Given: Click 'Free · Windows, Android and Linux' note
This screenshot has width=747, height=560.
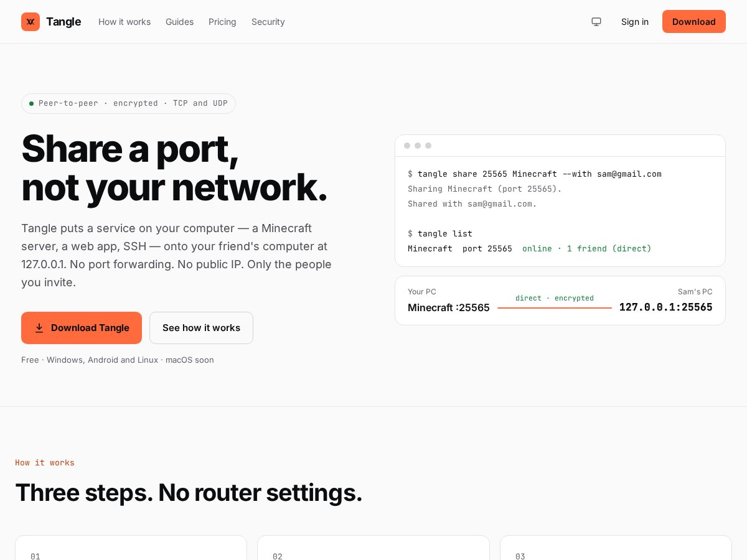Looking at the screenshot, I should point(118,360).
